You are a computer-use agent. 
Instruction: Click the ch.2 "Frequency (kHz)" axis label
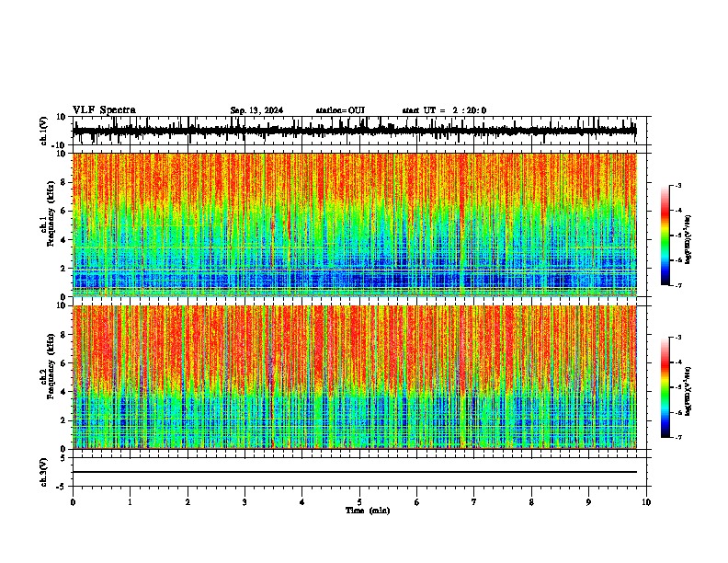51,366
